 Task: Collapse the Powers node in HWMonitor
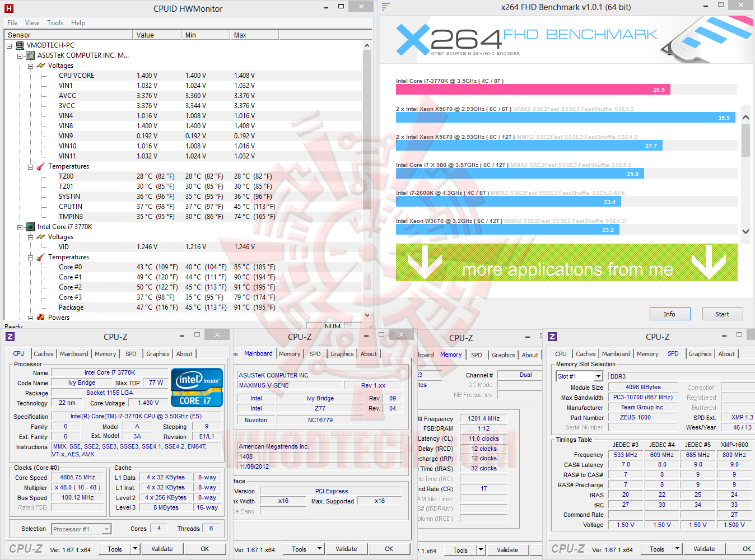pos(30,318)
